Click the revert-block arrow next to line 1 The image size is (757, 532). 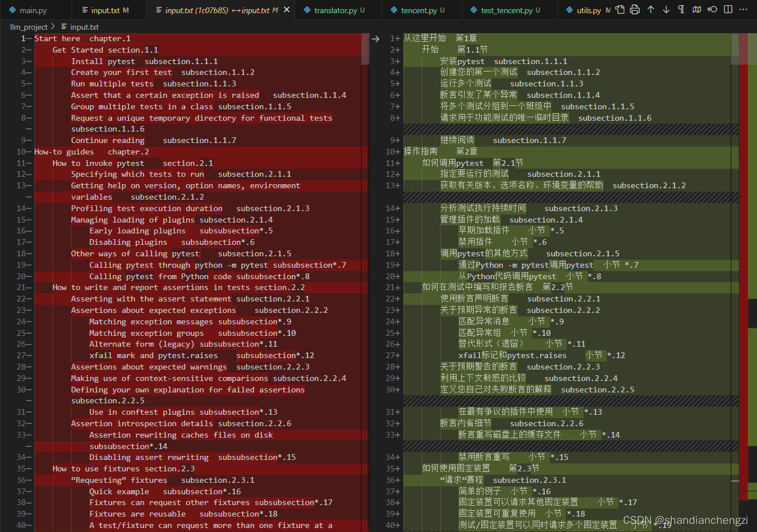coord(375,39)
